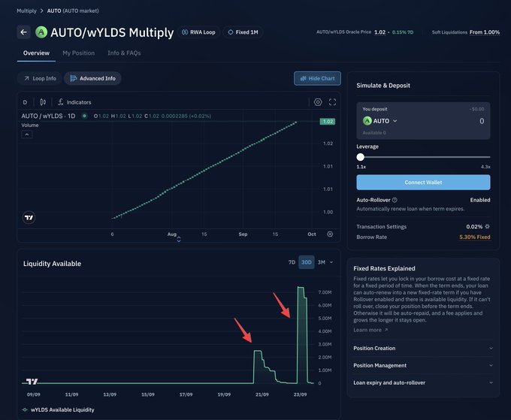This screenshot has width=511, height=420.
Task: Click the 1.02 current price label
Action: (x=328, y=122)
